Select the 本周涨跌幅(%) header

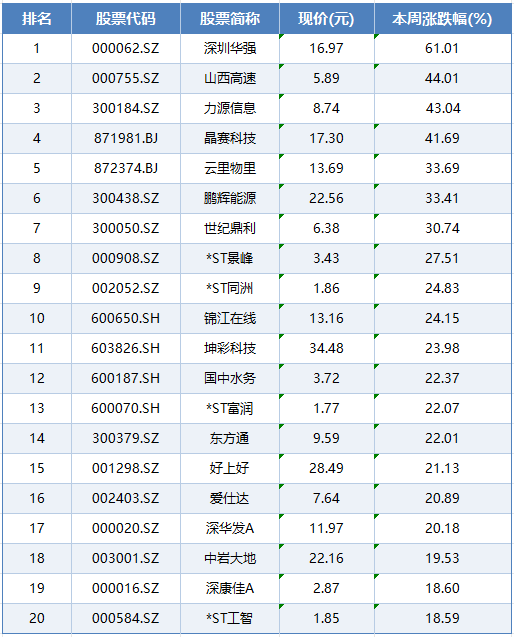[442, 19]
